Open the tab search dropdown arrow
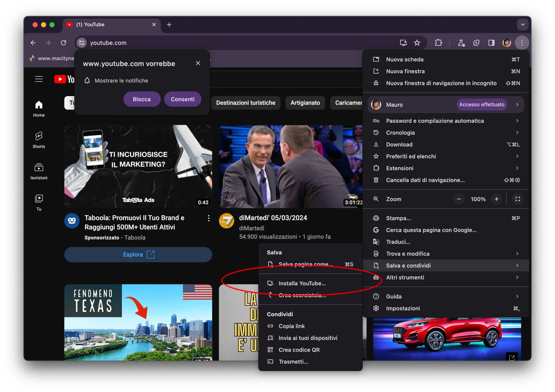Screen dimensions: 555x392 pyautogui.click(x=523, y=25)
